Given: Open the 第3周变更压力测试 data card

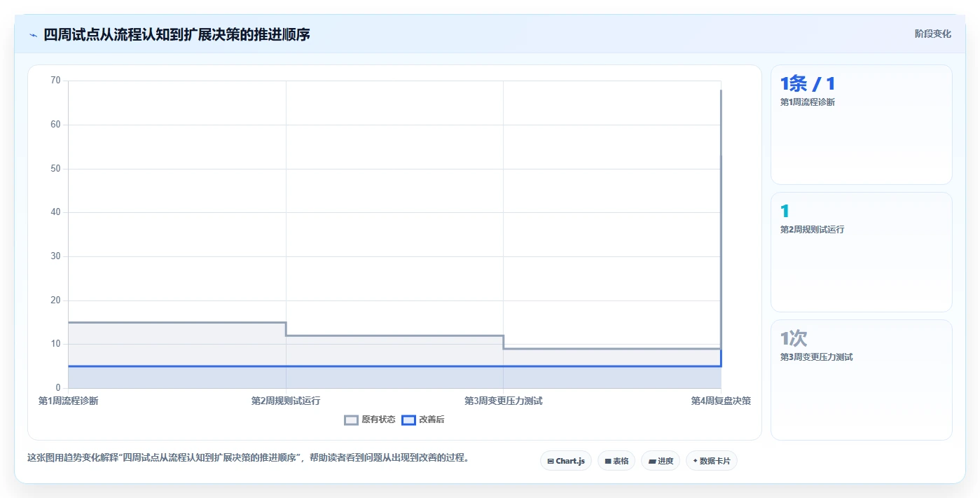Looking at the screenshot, I should coord(862,380).
